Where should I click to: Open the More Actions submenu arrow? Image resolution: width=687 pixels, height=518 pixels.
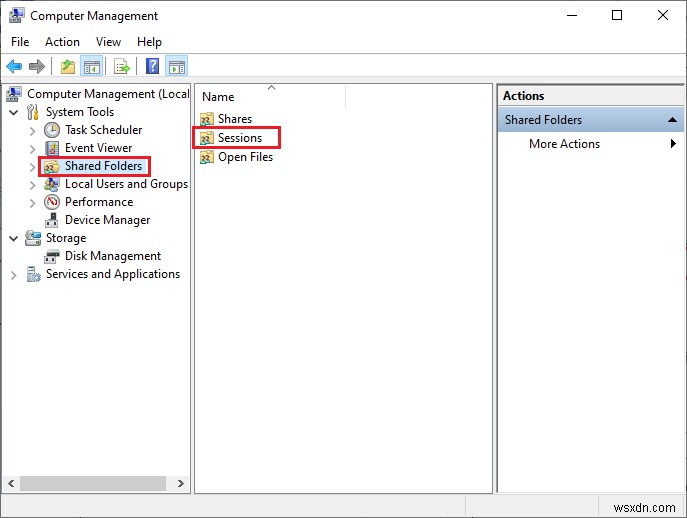coord(673,143)
